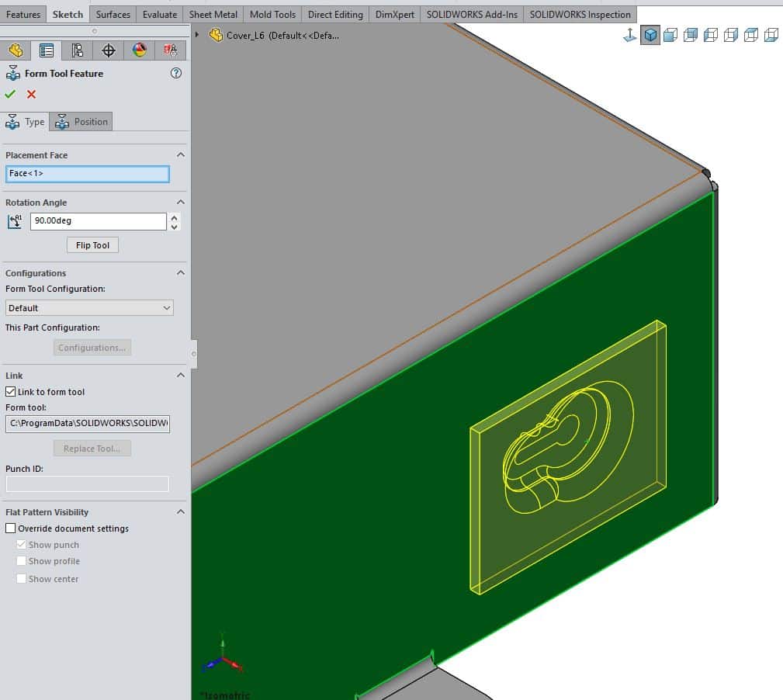Select the Front view cube icon

pyautogui.click(x=670, y=35)
